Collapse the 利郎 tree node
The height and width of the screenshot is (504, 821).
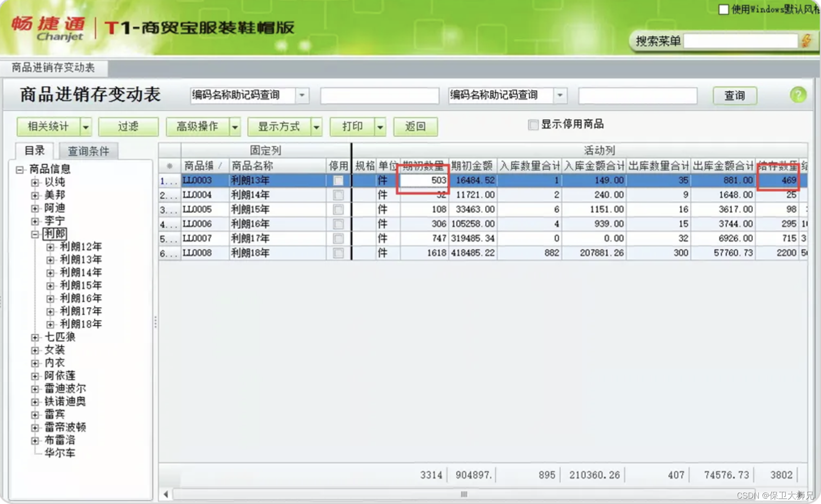point(35,234)
